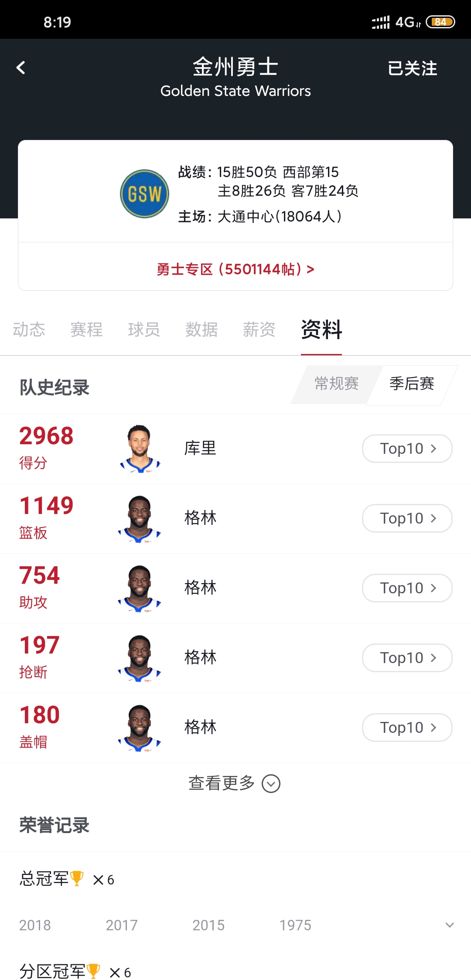Tap Curry's player headshot
This screenshot has height=980, width=471.
tap(140, 449)
